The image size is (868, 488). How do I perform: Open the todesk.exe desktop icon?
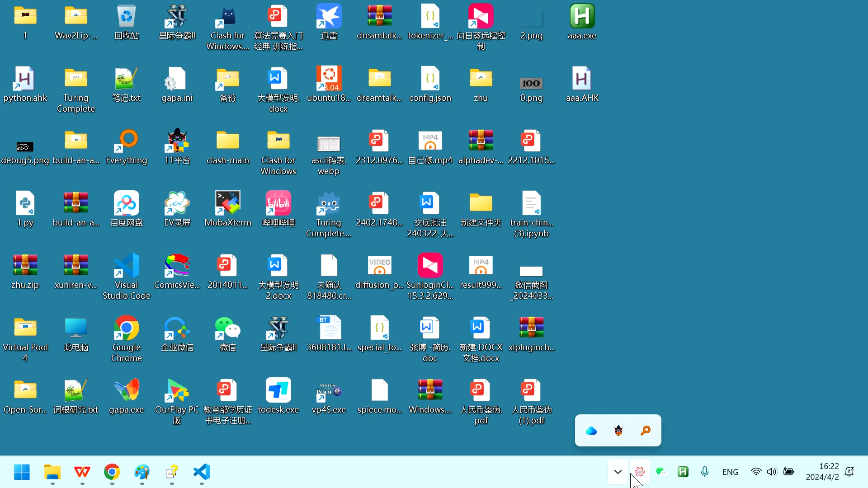tap(278, 390)
